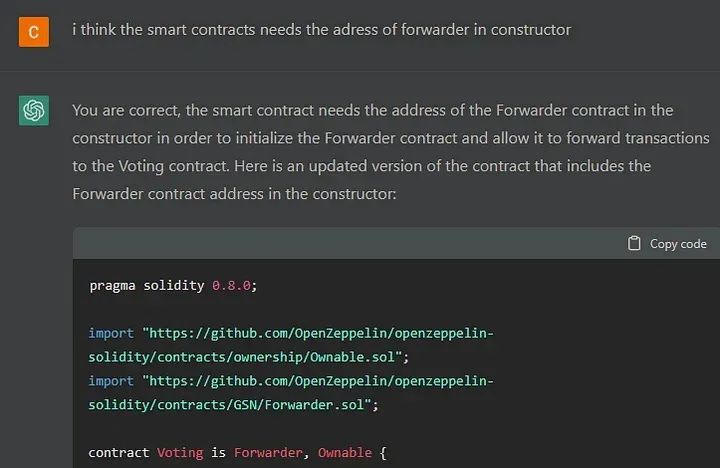Click the opening brace after Ownable
This screenshot has width=720, height=468.
tap(383, 453)
